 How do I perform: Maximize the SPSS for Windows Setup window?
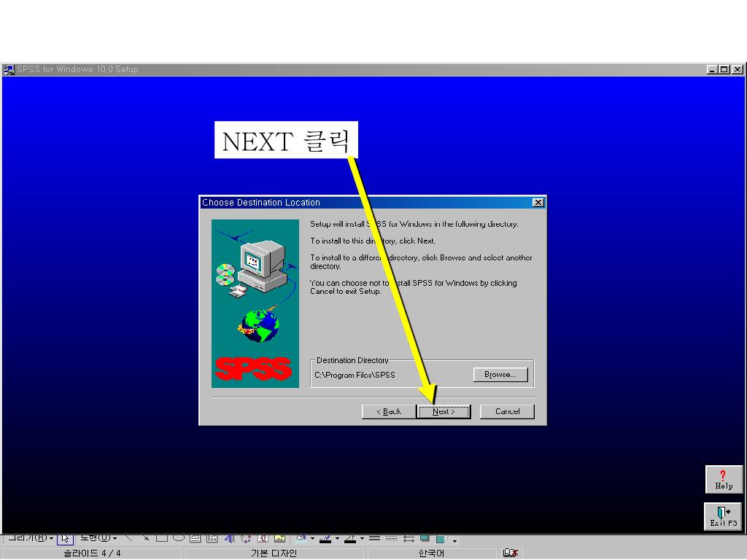click(724, 69)
